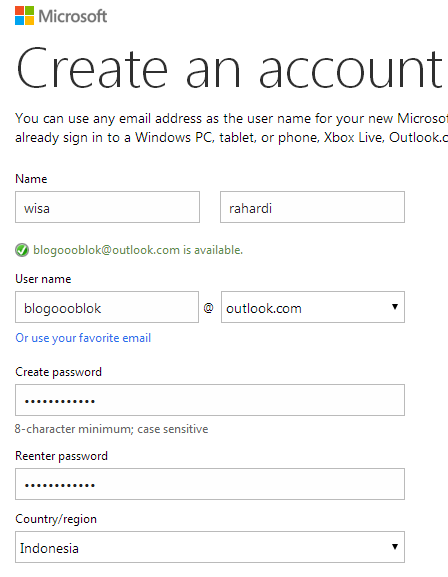Click the Microsoft logo
The width and height of the screenshot is (448, 577).
(x=61, y=16)
